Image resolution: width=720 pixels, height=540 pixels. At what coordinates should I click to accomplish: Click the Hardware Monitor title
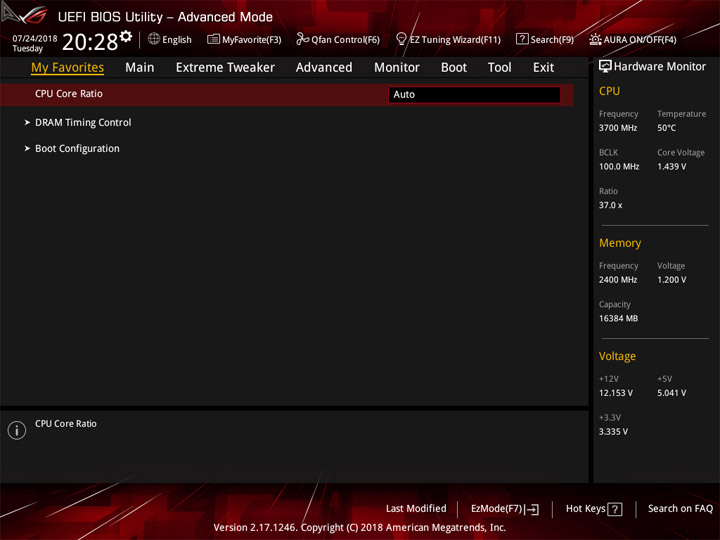[x=660, y=67]
